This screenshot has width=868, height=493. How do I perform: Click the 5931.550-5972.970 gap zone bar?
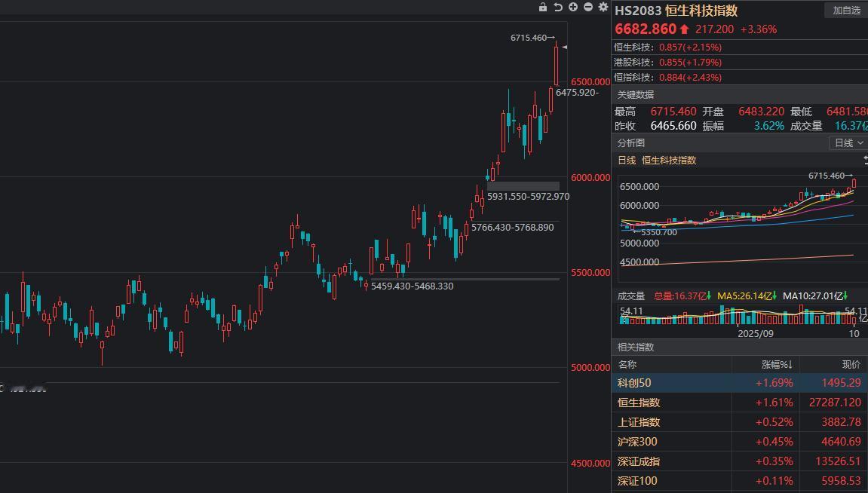pyautogui.click(x=523, y=185)
